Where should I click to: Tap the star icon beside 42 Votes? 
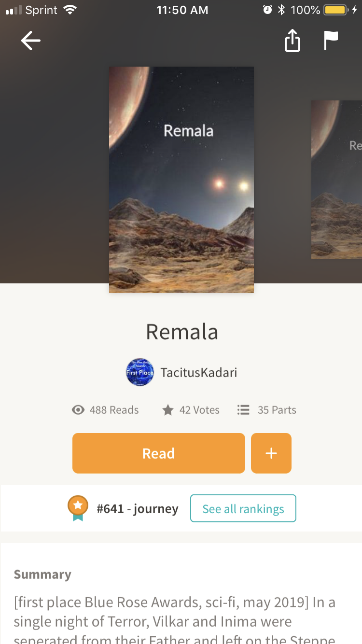(x=167, y=410)
